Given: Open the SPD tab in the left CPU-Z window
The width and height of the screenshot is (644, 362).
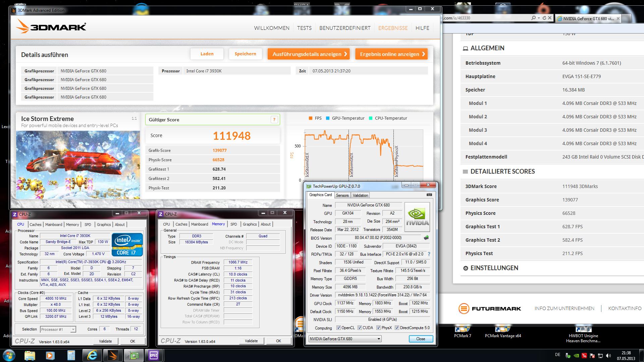Looking at the screenshot, I should click(88, 225).
